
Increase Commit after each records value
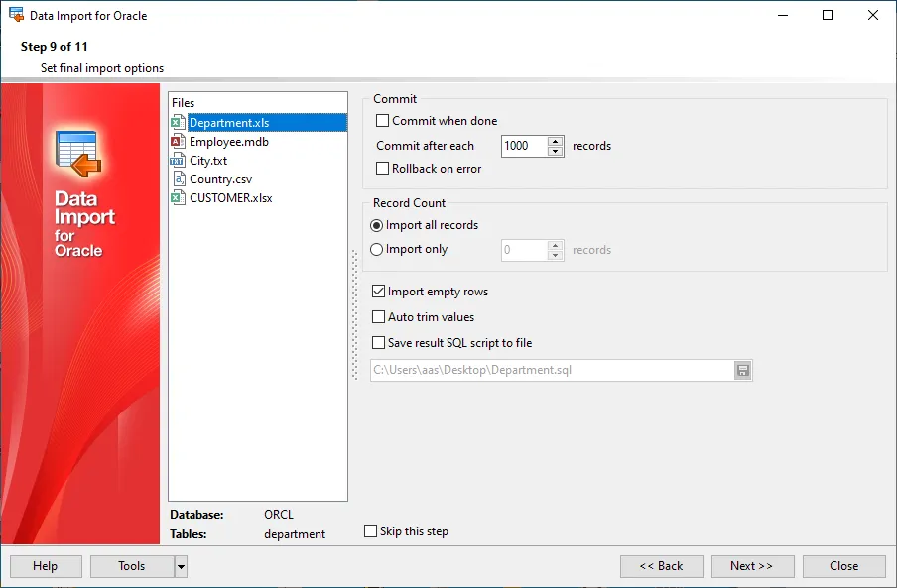tap(555, 141)
